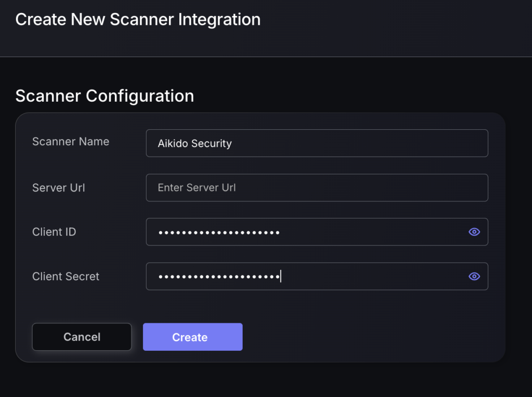Click on the 'Aikido Security' text

point(195,144)
